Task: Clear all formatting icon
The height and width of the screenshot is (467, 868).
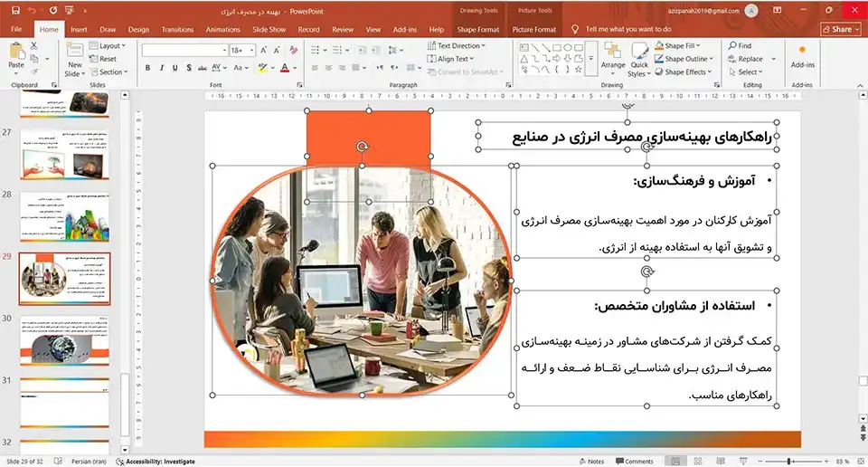Action: [293, 51]
